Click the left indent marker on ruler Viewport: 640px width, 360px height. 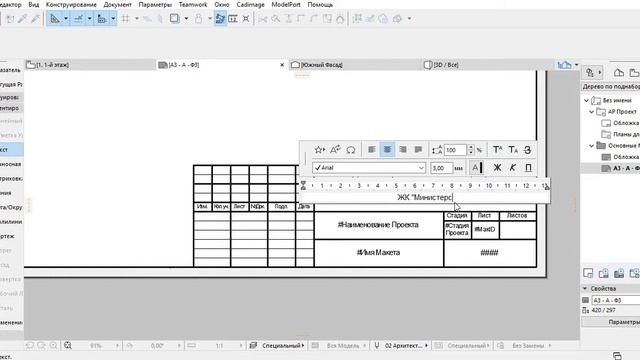(x=303, y=185)
